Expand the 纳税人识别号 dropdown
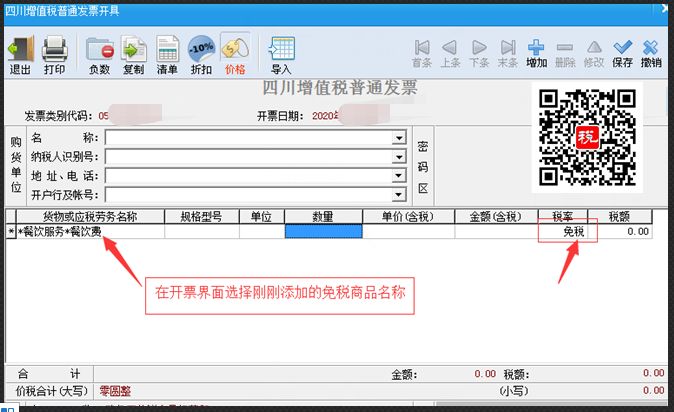674x412 pixels. pos(399,157)
